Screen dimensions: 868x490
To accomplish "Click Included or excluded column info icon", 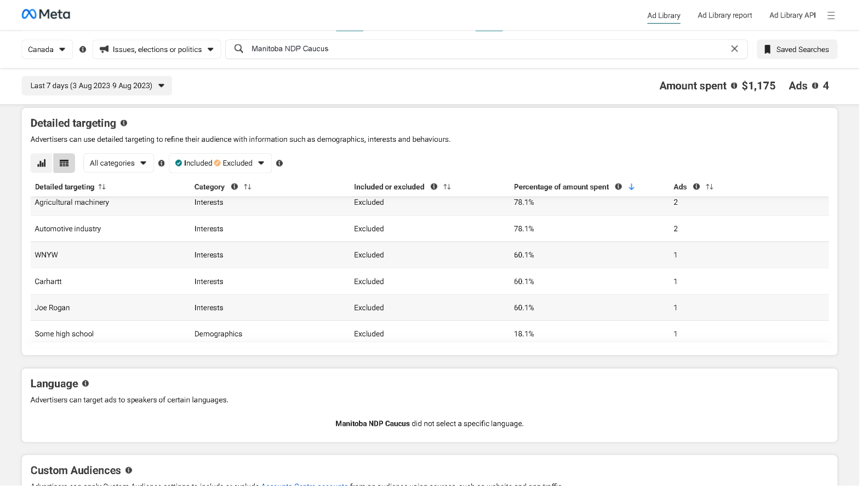I will [434, 187].
